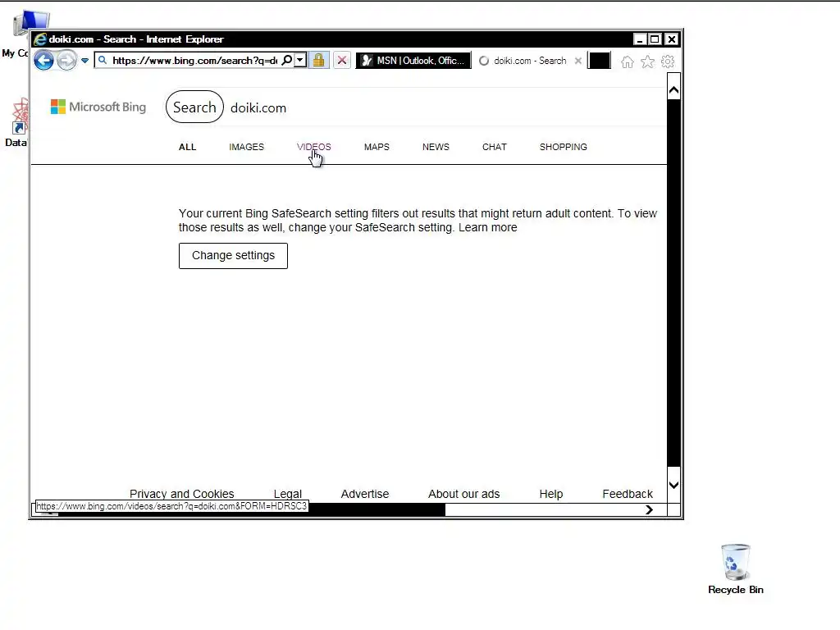Minimize the Internet Explorer window
This screenshot has width=840, height=630.
pyautogui.click(x=640, y=39)
